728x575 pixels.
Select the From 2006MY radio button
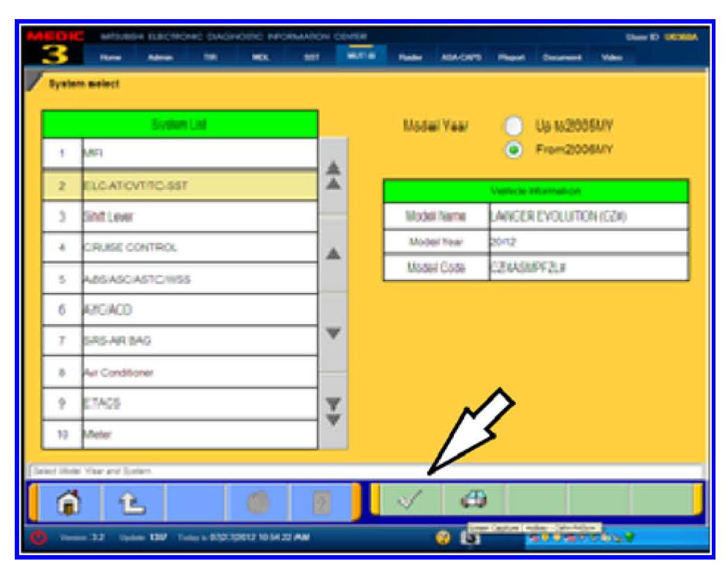[x=514, y=149]
